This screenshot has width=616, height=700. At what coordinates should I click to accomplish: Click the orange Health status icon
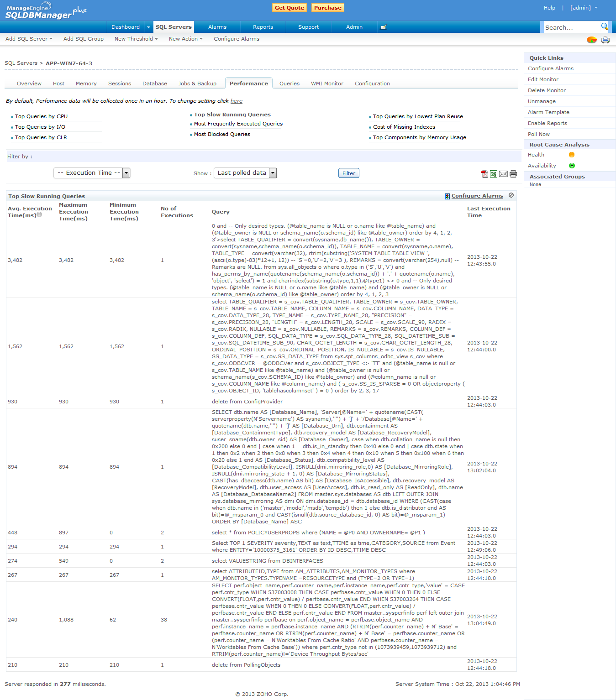[572, 155]
